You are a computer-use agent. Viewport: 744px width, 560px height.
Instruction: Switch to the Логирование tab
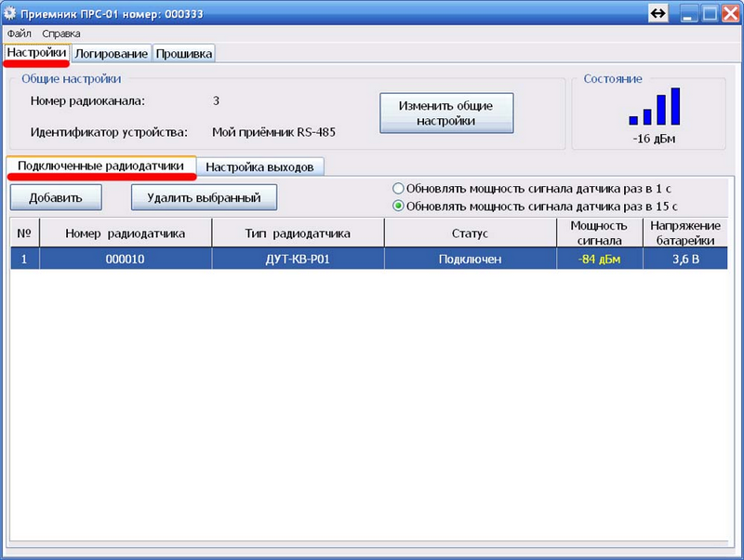tap(111, 54)
